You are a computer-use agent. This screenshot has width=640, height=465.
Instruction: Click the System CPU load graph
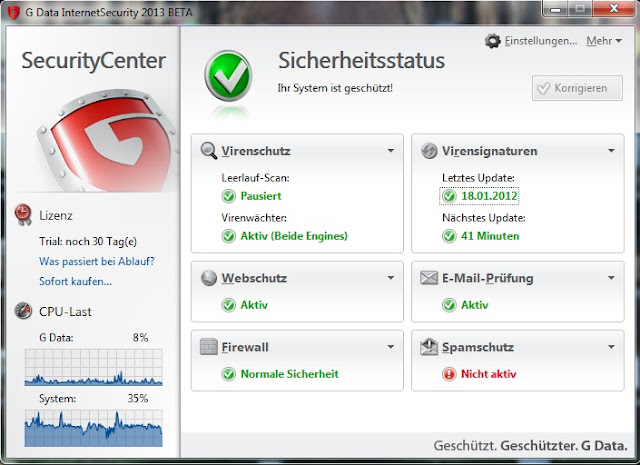tap(93, 428)
